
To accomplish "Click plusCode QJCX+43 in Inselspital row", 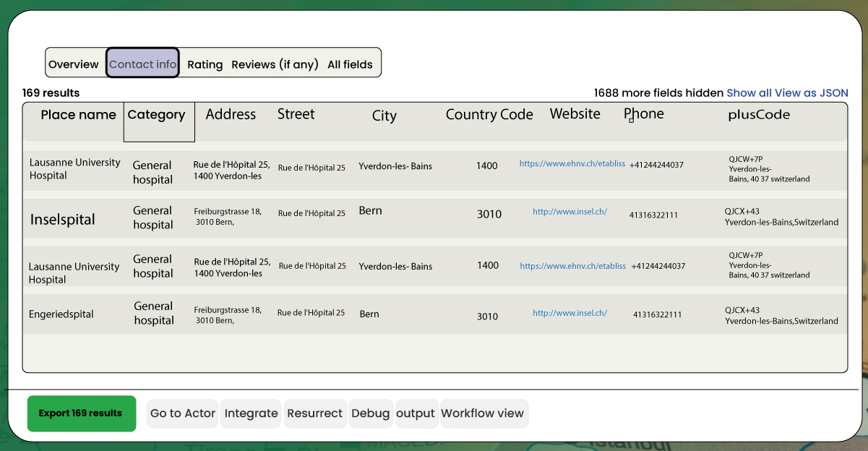I will pos(781,217).
